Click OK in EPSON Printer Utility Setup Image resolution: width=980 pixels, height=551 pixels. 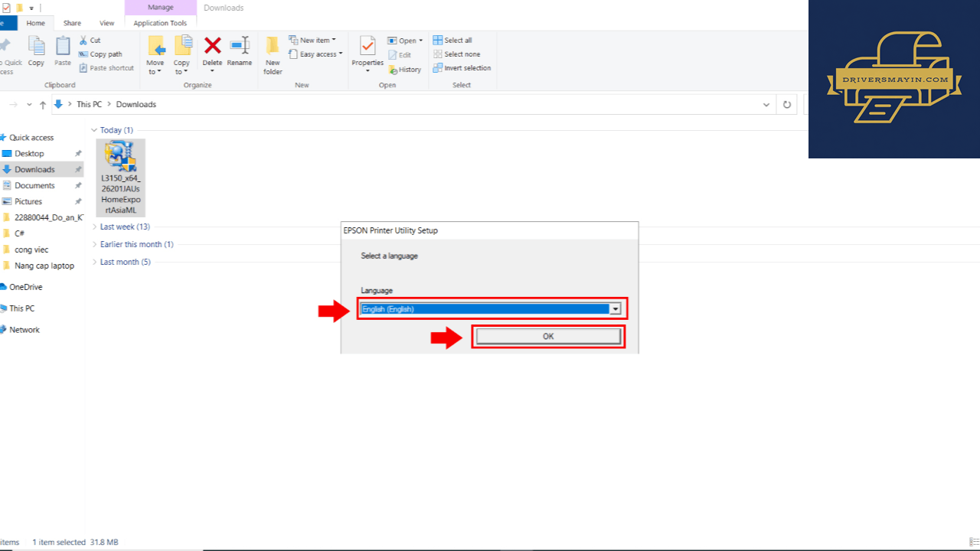[548, 337]
